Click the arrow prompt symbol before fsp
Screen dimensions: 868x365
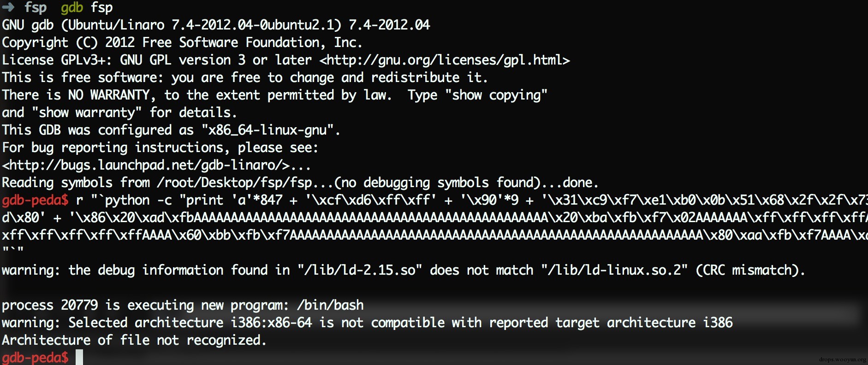coord(8,7)
